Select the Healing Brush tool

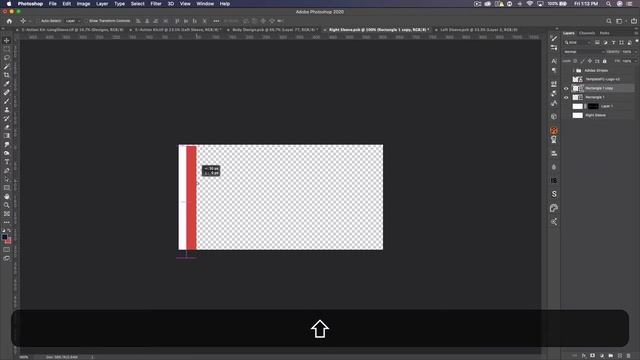[x=7, y=92]
